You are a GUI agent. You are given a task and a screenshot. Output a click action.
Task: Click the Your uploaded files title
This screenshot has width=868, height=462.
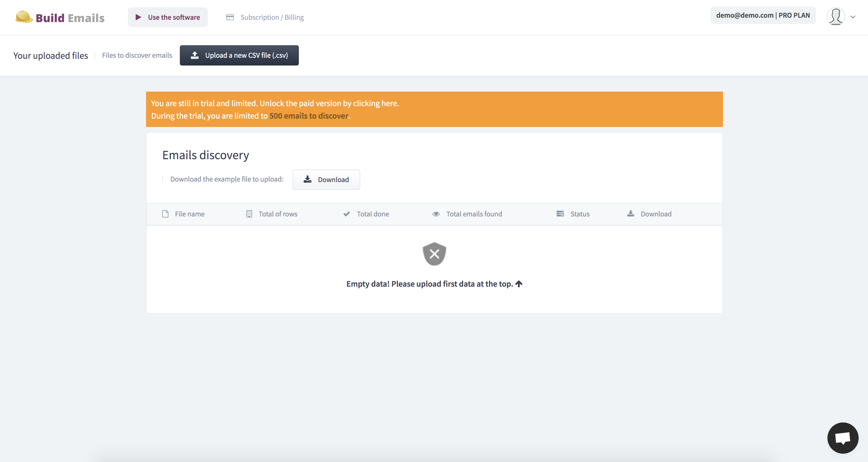(x=50, y=55)
